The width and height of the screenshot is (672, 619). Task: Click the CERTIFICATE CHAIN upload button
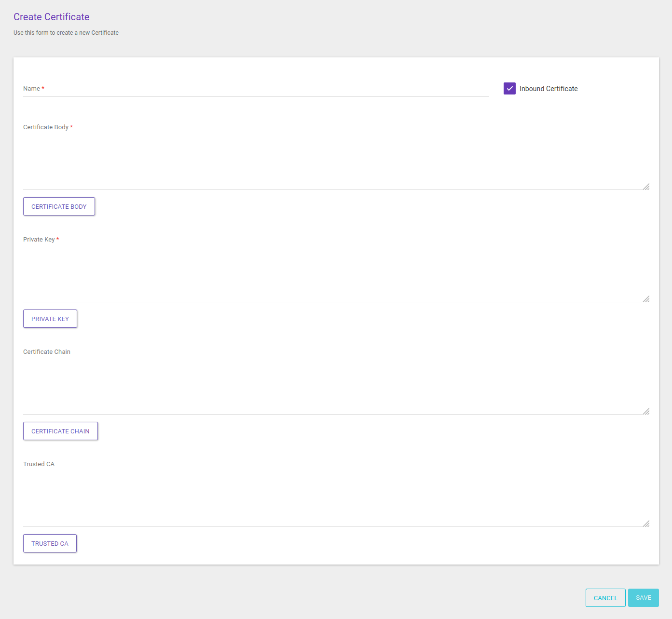coord(60,431)
